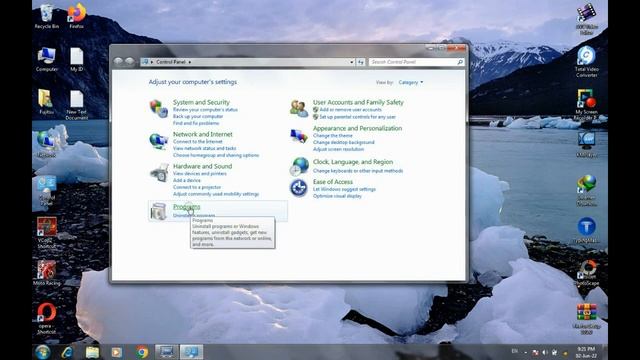Click the Forward navigation arrow
Image resolution: width=640 pixels, height=360 pixels.
(130, 62)
